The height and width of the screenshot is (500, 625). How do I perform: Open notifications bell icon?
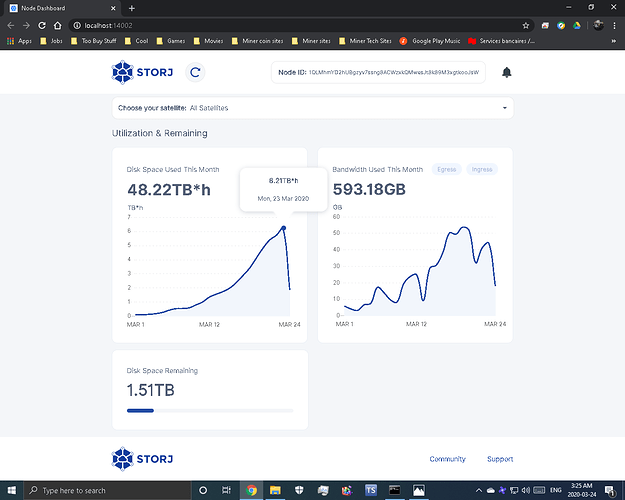[506, 72]
